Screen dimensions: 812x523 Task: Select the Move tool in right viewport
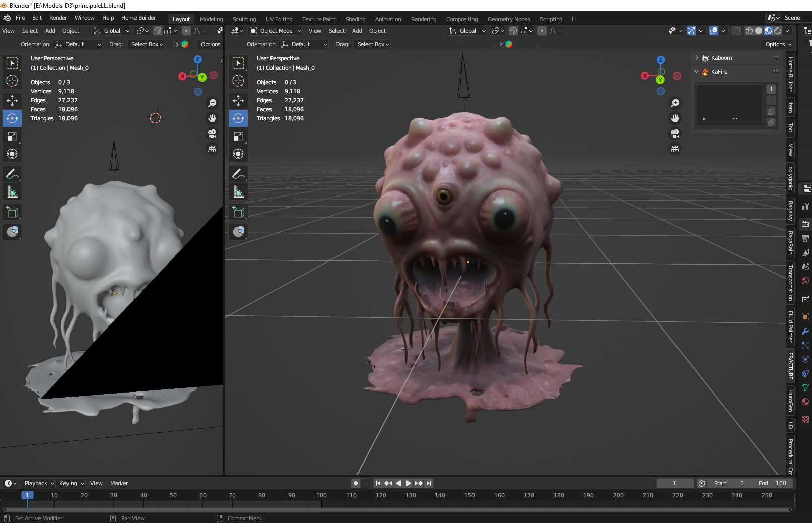tap(238, 101)
